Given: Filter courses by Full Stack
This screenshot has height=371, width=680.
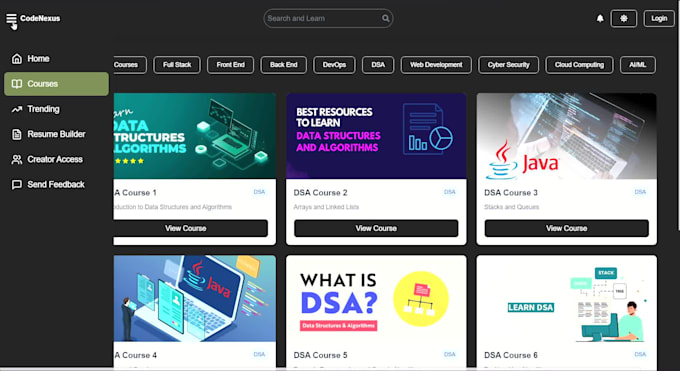Looking at the screenshot, I should point(177,65).
